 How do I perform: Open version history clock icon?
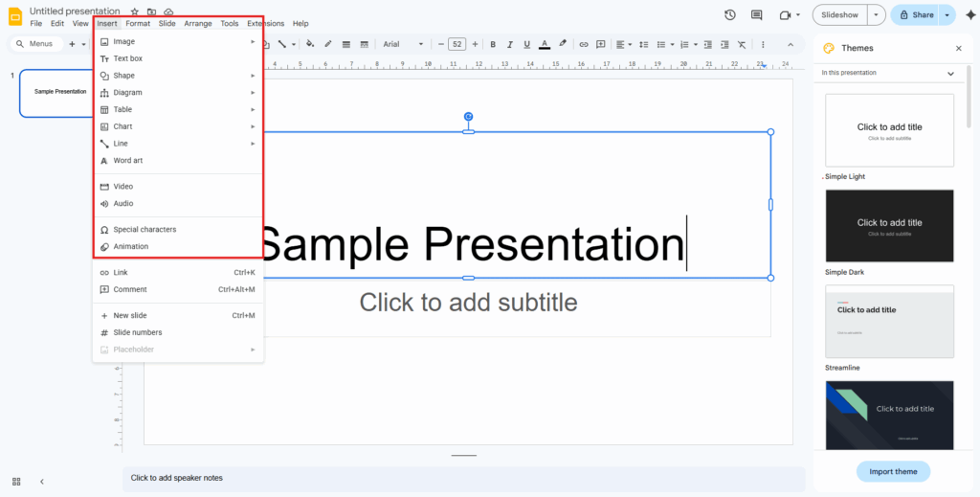(x=730, y=15)
